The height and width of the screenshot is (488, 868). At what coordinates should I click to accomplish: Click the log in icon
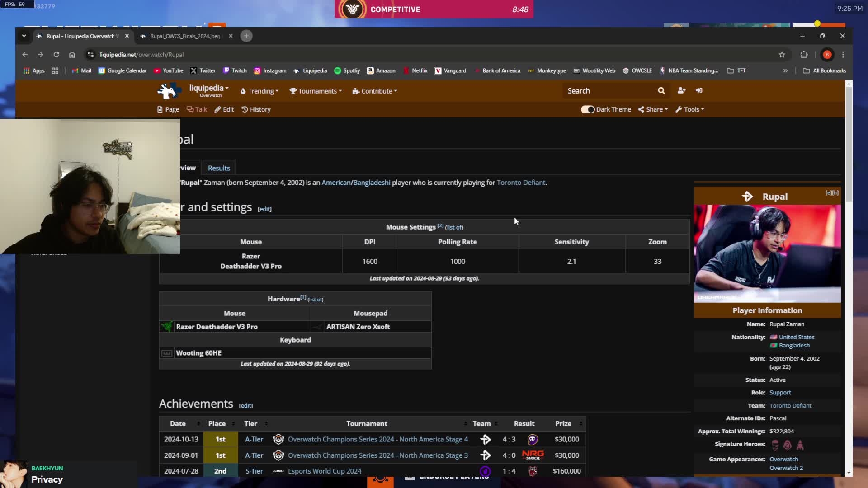click(x=699, y=90)
